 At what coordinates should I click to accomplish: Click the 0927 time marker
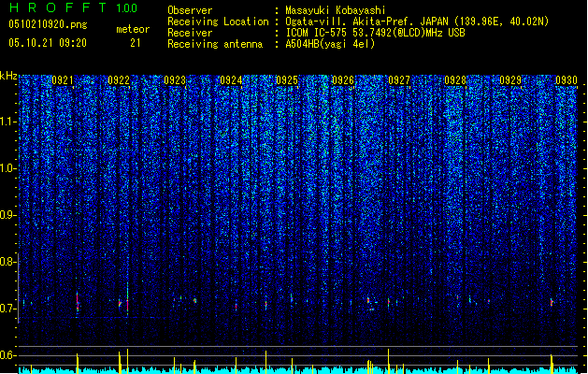399,80
